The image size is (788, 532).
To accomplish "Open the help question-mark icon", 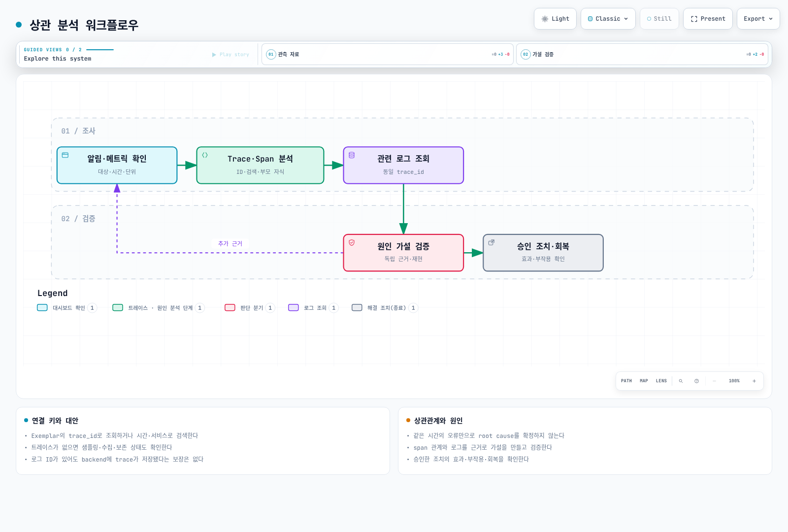I will coord(696,381).
